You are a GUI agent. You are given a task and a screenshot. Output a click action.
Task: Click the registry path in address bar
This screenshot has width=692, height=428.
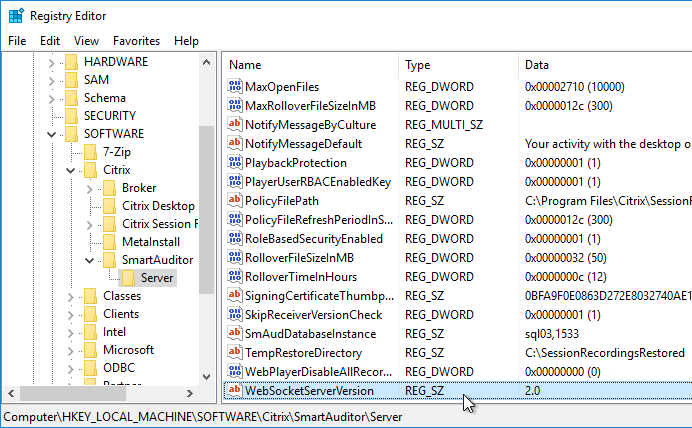point(203,417)
